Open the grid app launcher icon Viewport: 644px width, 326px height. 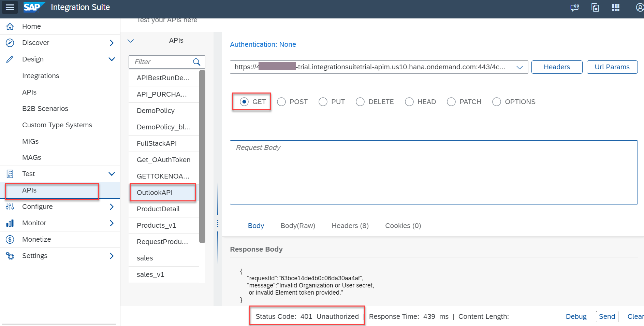(x=616, y=7)
